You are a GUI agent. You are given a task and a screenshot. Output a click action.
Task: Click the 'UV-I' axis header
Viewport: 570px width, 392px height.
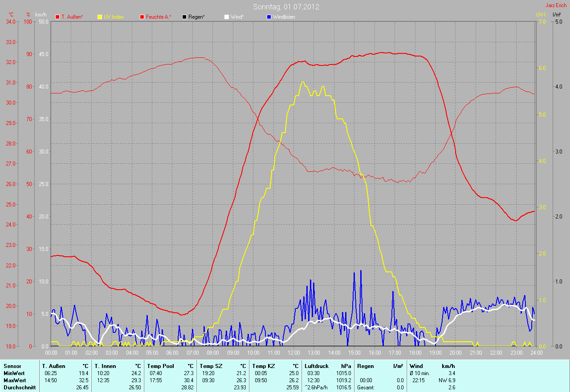pos(541,15)
